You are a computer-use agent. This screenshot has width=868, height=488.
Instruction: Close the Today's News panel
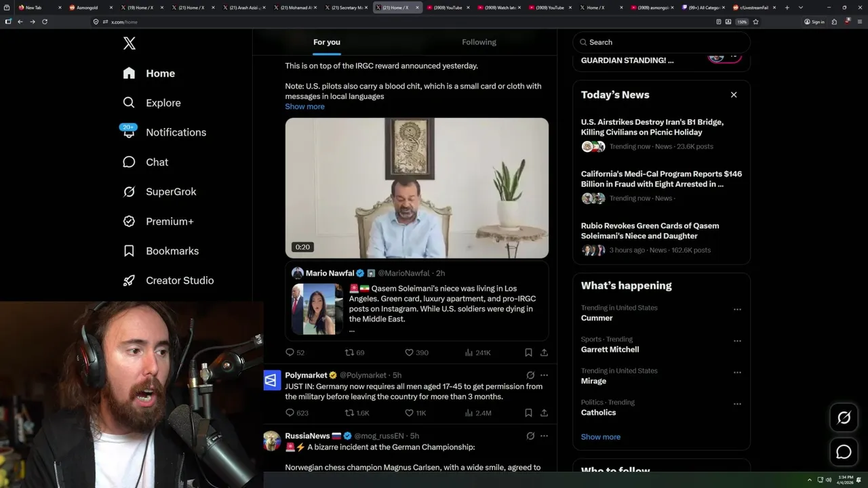734,95
